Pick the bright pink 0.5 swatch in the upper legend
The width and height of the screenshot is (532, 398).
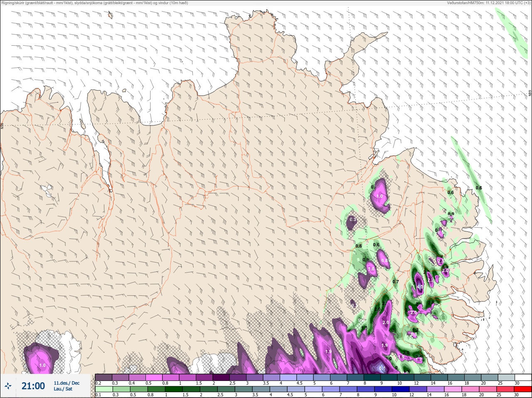[154, 377]
